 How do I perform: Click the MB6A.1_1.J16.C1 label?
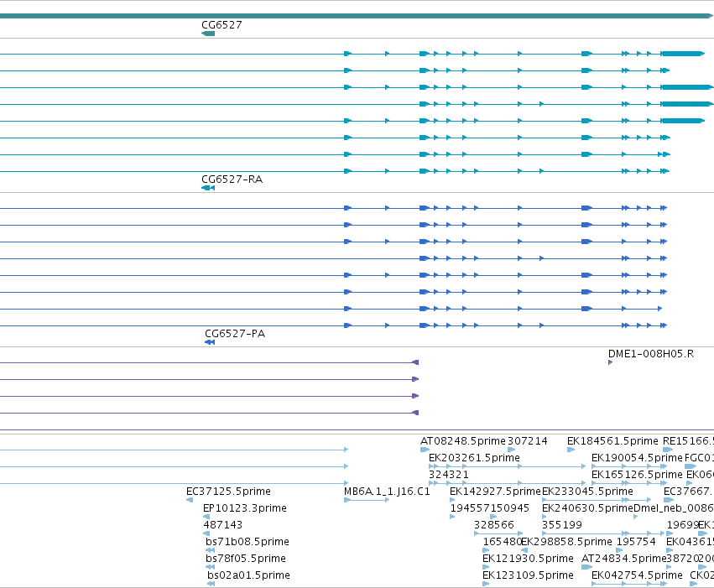387,491
